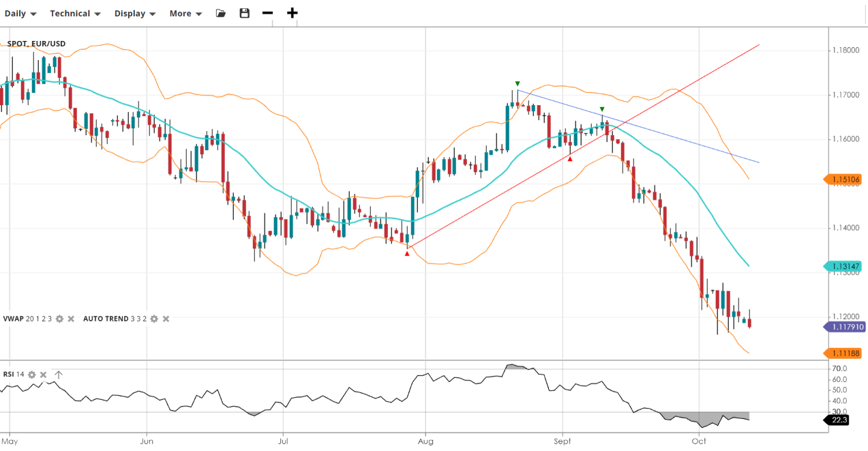Click the 1.18000 price axis label
Screen dimensions: 868x451
tap(845, 50)
